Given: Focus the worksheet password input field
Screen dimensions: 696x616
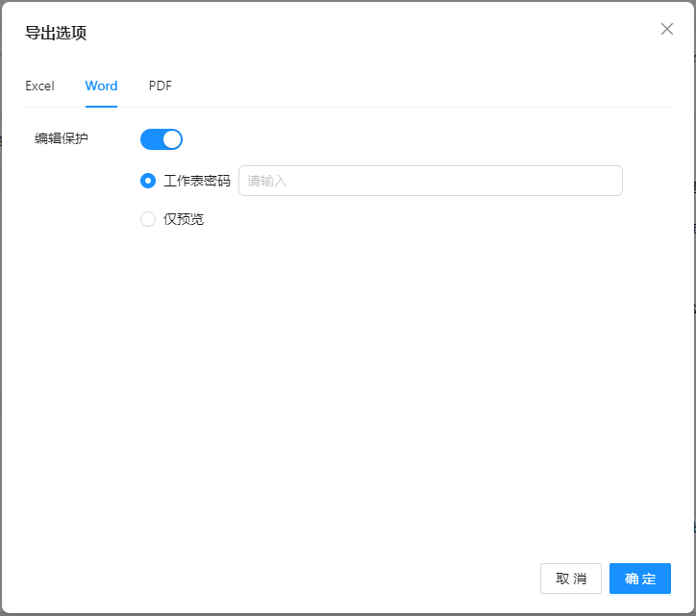Looking at the screenshot, I should 430,181.
